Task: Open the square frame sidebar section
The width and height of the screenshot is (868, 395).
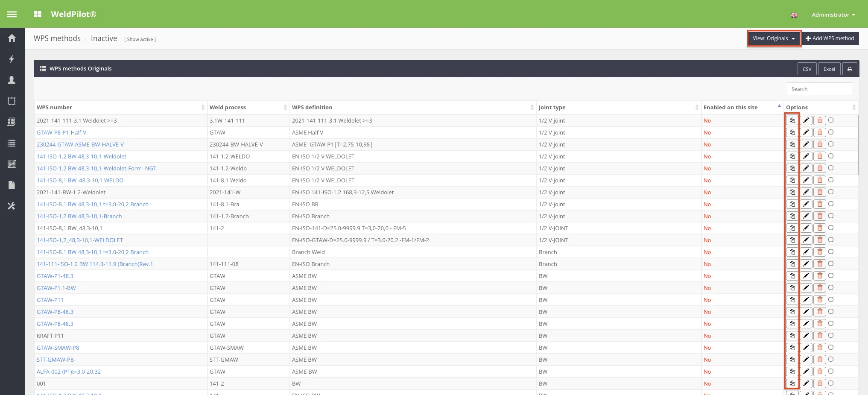Action: 12,101
